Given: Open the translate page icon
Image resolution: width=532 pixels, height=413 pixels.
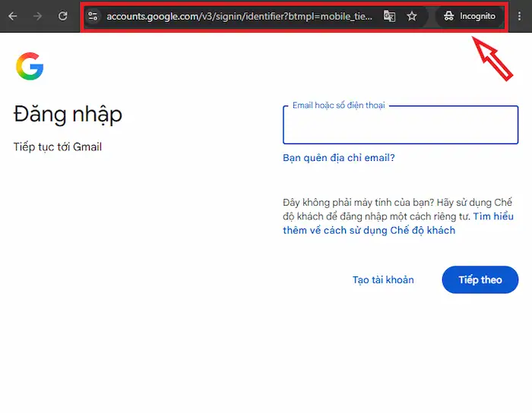Looking at the screenshot, I should click(389, 16).
